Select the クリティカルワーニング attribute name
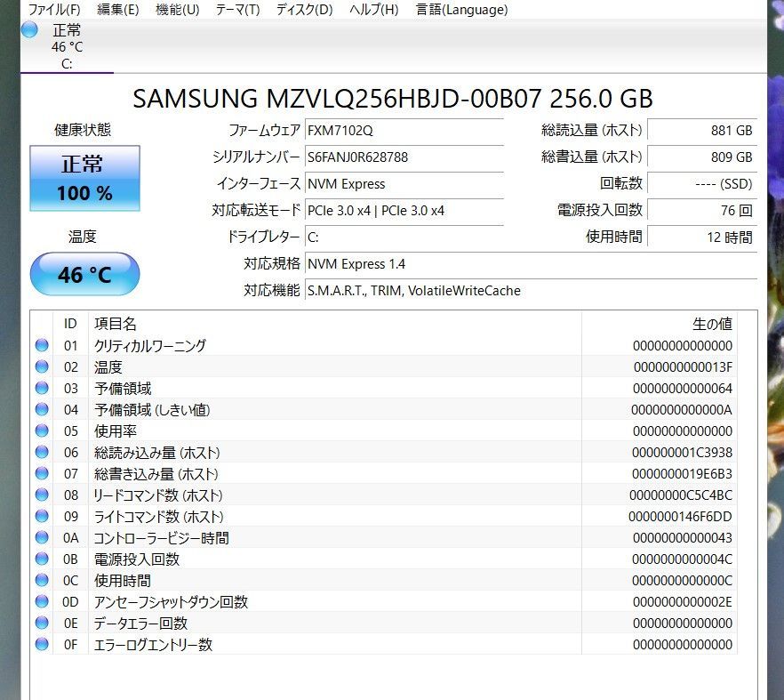Viewport: 784px width, 700px height. click(x=150, y=346)
